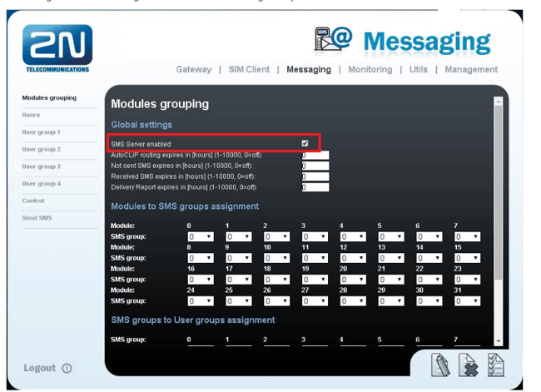
Task: Open SMS group dropdown for Module 31
Action: [x=467, y=301]
